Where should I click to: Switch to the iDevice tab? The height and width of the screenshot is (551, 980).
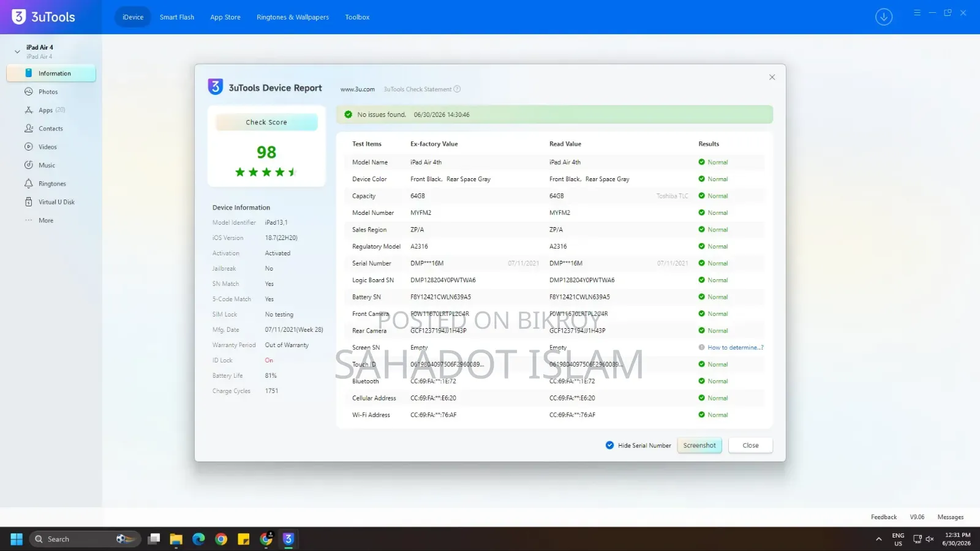[133, 17]
